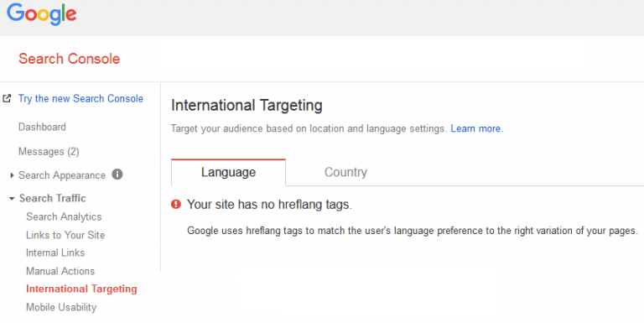Viewport: 644px width, 323px height.
Task: Open Search Appearance section
Action: [62, 175]
